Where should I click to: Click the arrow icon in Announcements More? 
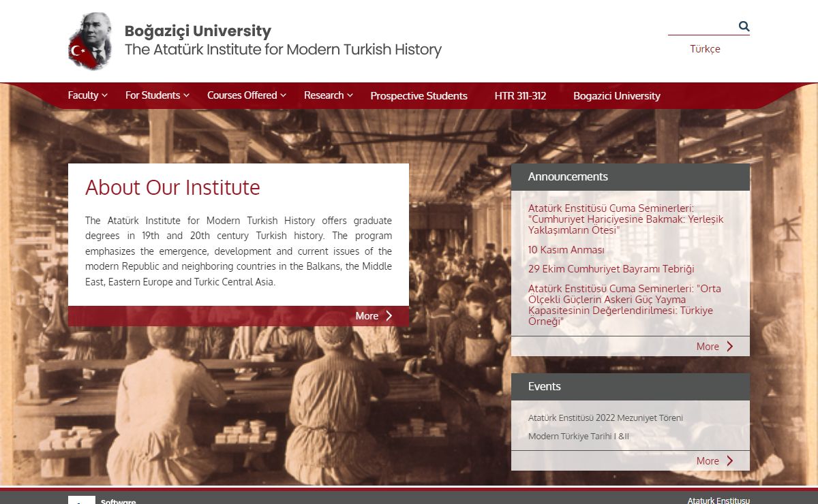pos(730,347)
